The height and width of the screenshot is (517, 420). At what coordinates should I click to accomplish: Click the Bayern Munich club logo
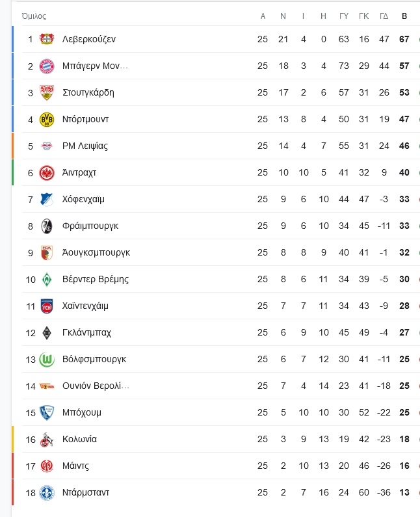[47, 66]
